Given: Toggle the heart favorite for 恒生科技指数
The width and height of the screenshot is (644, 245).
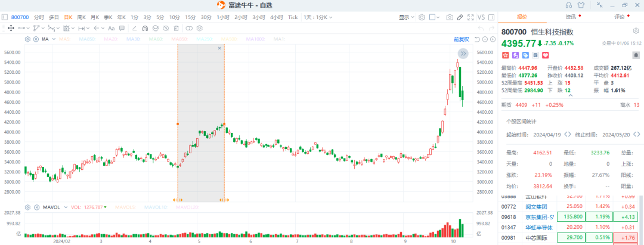Looking at the screenshot, I should (x=546, y=55).
